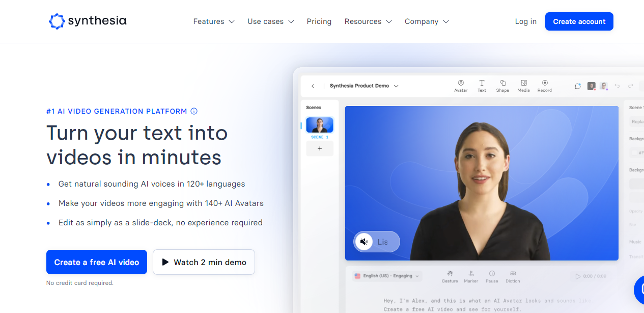Viewport: 644px width, 313px height.
Task: Click the first collaborator avatar with red dot
Action: (592, 86)
